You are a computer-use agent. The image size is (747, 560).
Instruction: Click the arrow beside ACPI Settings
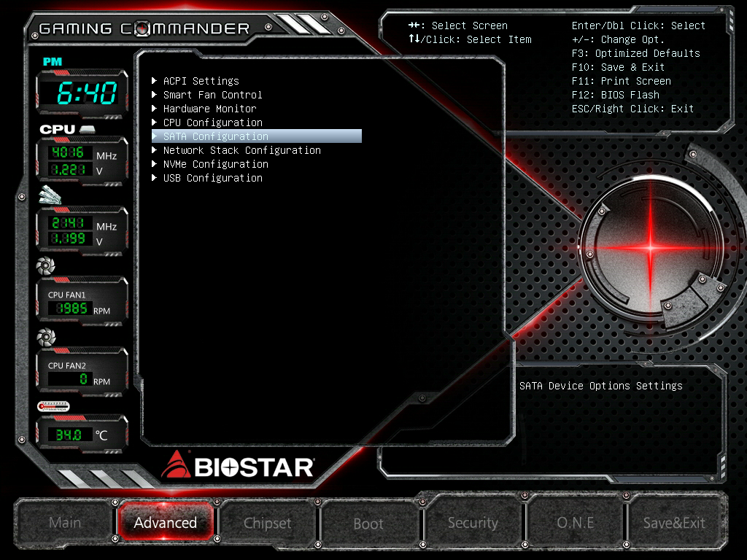(x=155, y=80)
